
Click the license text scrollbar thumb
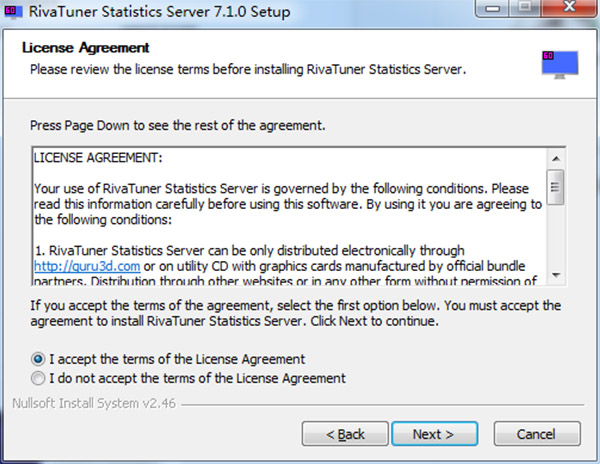pyautogui.click(x=556, y=186)
